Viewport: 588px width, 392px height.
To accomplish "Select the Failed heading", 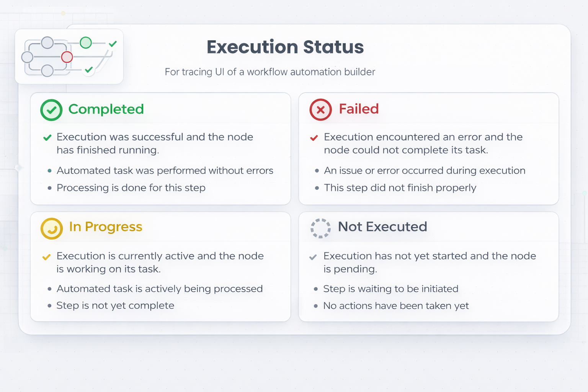I will pos(359,109).
